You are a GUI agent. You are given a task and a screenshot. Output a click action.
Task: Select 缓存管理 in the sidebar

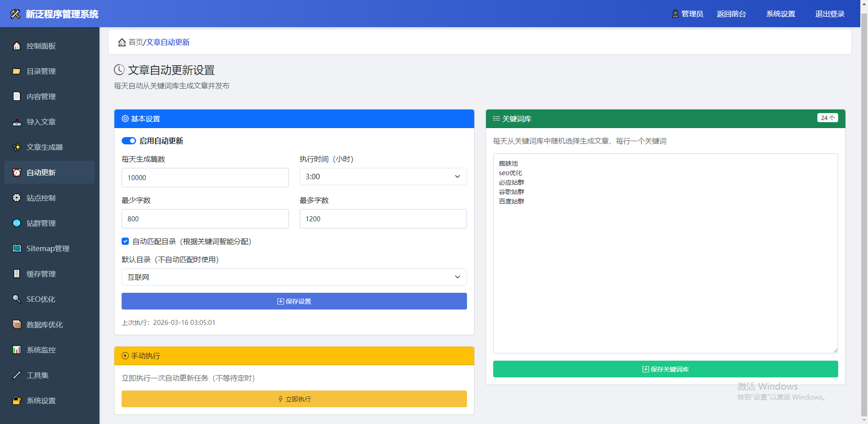pos(41,274)
